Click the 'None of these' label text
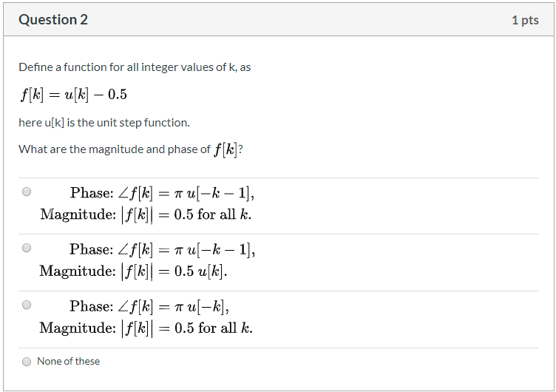This screenshot has height=392, width=556. point(69,361)
